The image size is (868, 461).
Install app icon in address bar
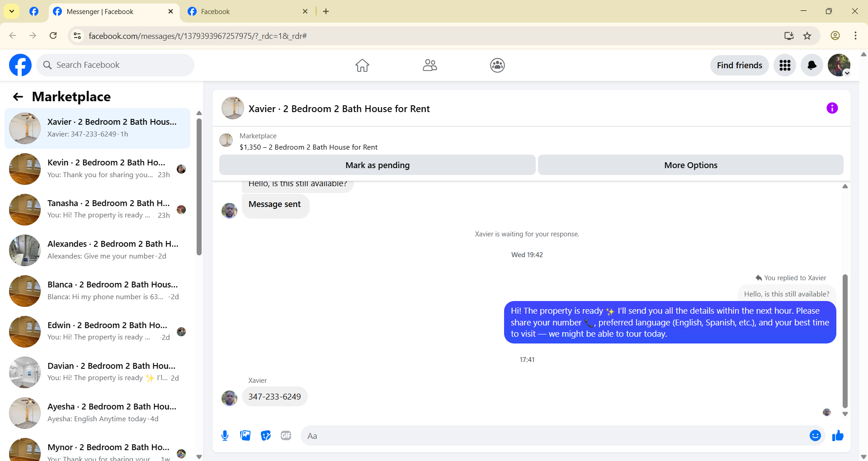click(x=789, y=36)
